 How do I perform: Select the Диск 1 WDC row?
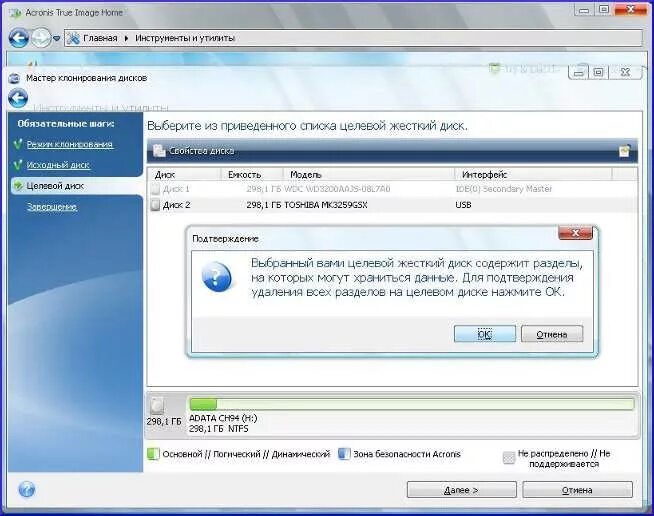392,189
